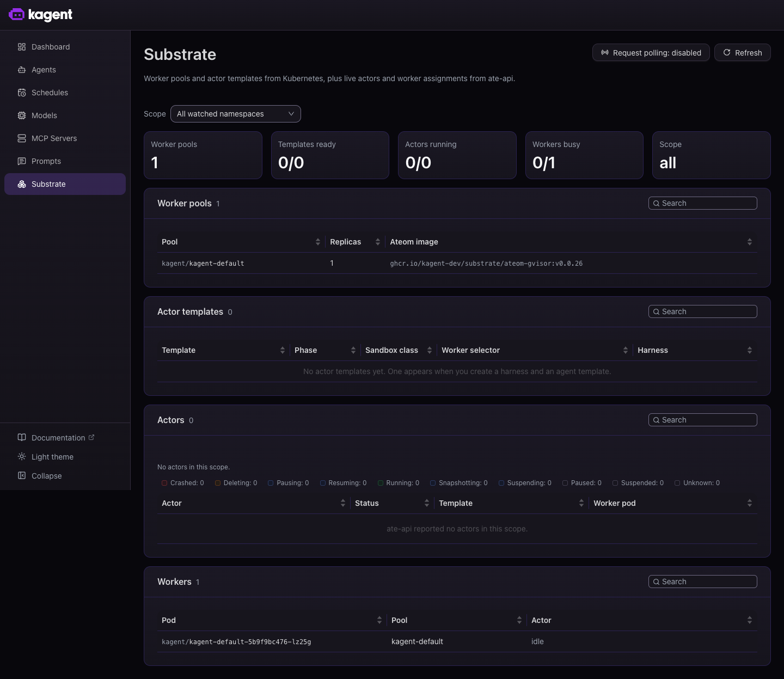Toggle the Paused status filter
Screen dimensions: 784x679
(x=582, y=483)
